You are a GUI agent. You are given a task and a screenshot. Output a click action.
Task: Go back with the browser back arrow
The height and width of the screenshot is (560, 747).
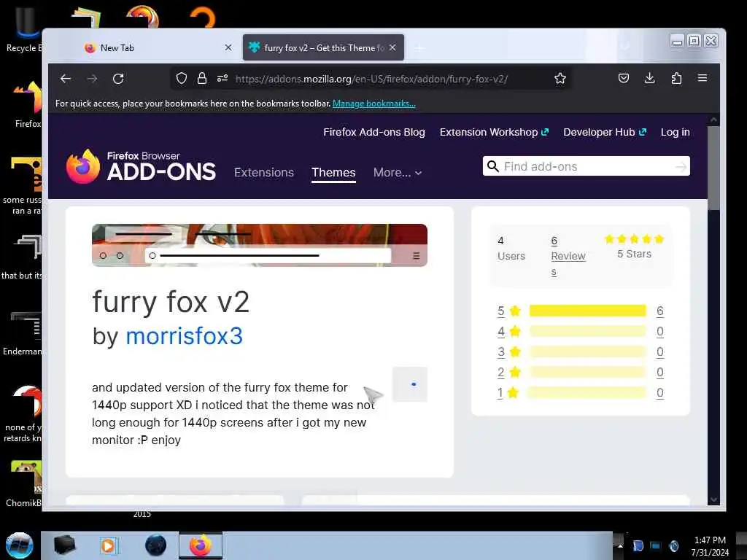(x=65, y=79)
